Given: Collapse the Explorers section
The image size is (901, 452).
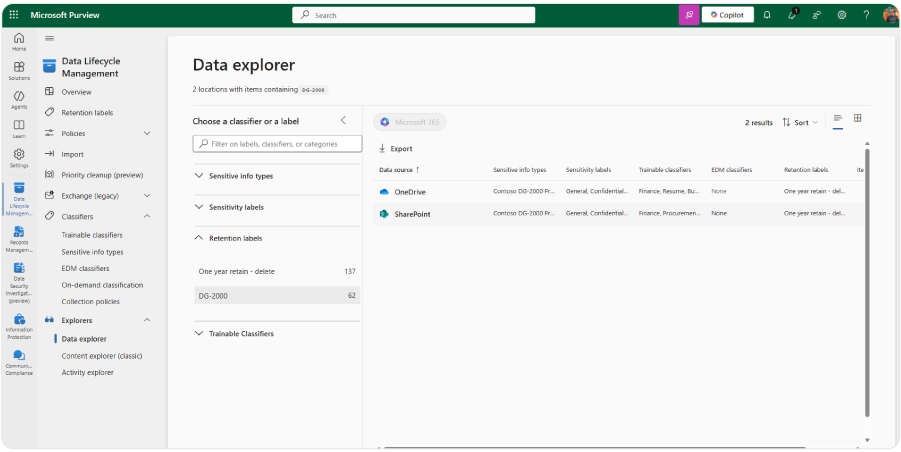Looking at the screenshot, I should (x=147, y=320).
